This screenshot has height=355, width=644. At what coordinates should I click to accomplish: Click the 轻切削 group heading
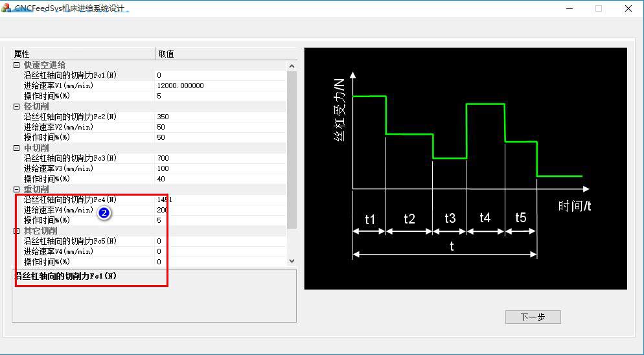[36, 106]
